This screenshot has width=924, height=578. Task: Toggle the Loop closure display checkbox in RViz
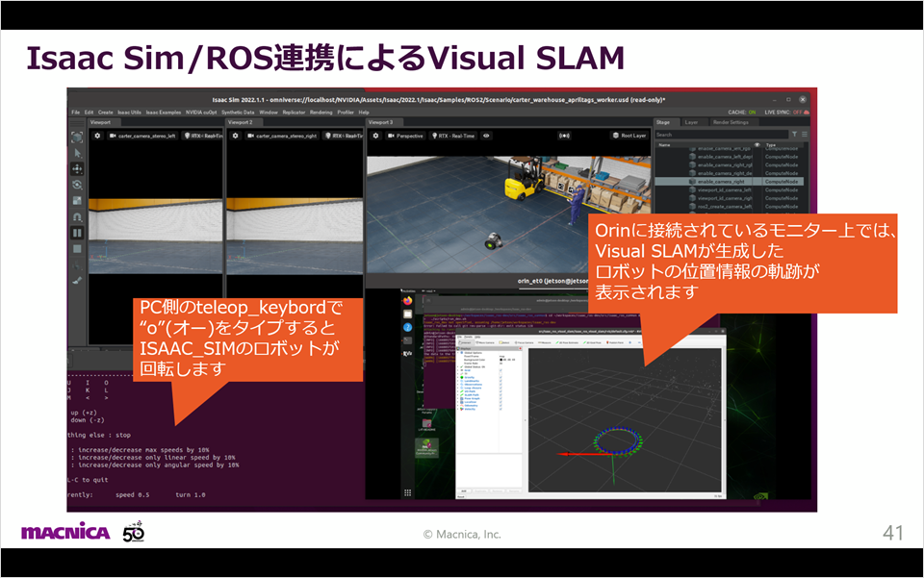[x=500, y=388]
